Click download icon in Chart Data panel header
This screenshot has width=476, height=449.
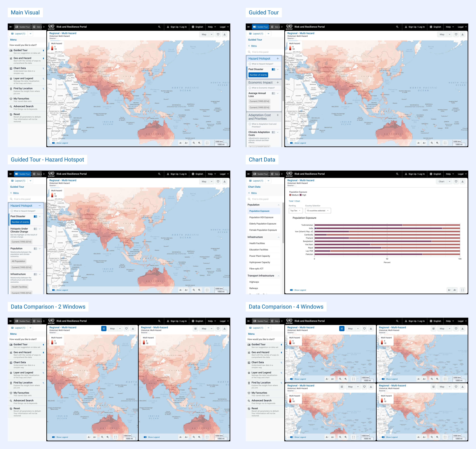(x=462, y=181)
